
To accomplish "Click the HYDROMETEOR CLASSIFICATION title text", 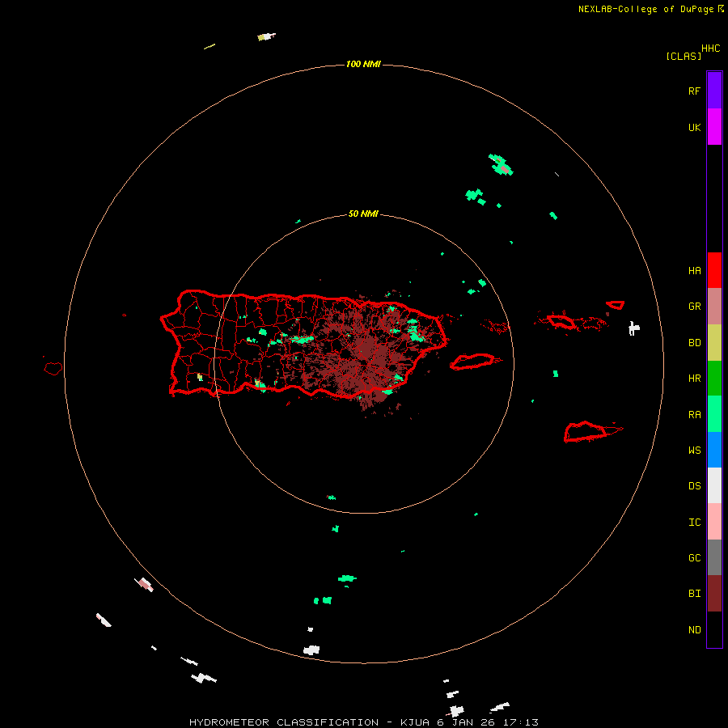I will pos(284,722).
